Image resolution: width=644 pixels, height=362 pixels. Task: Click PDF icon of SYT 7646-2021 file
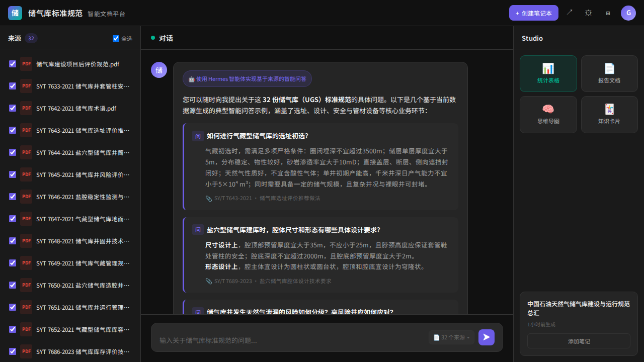coord(26,197)
